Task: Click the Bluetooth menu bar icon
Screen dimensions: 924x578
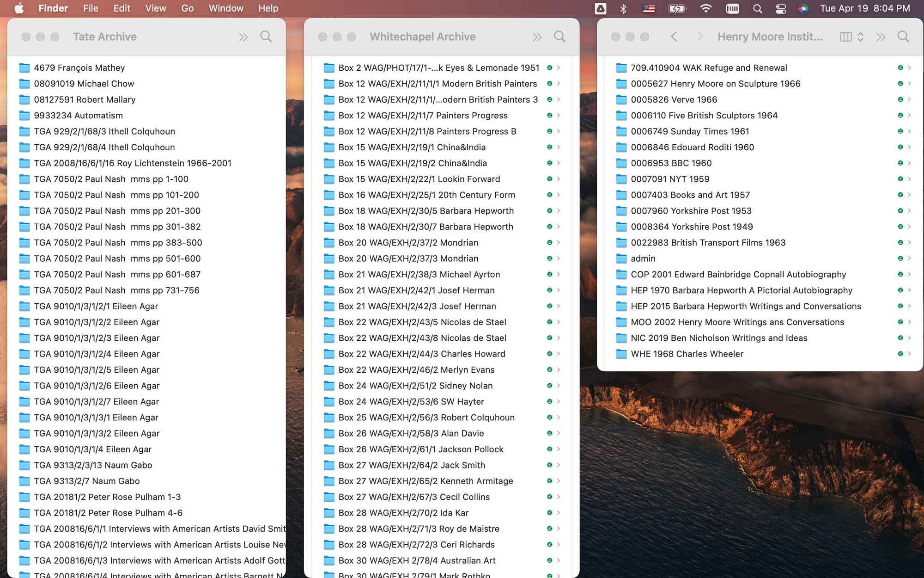Action: [623, 8]
